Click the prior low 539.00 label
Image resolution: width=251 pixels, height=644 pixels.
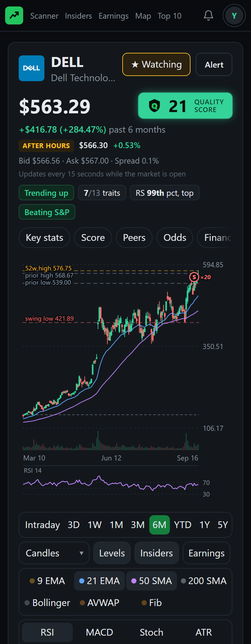(x=48, y=282)
